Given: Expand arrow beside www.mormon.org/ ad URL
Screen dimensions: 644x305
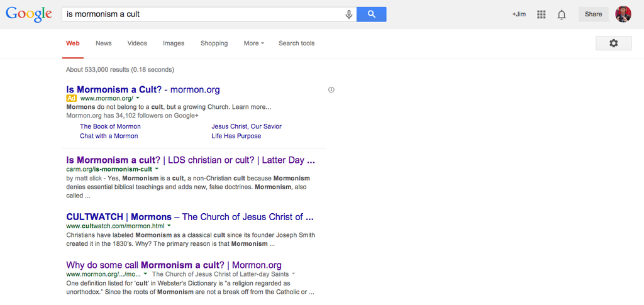Looking at the screenshot, I should [x=138, y=99].
